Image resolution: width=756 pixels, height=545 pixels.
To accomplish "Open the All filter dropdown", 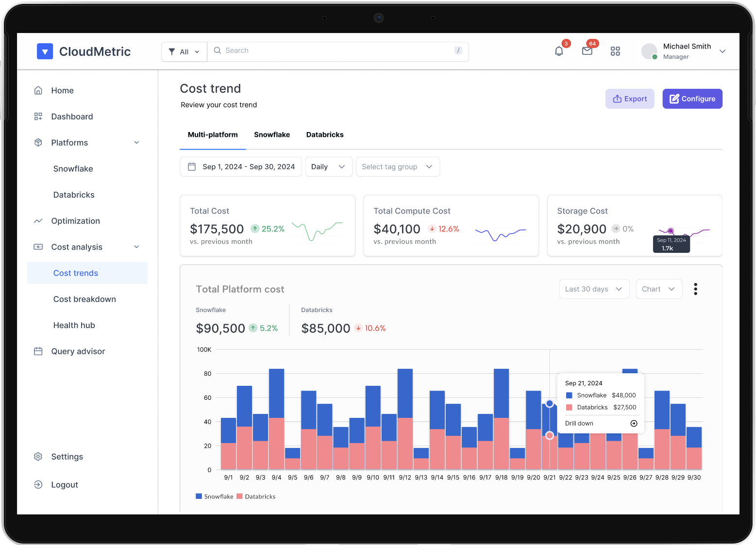I will 184,51.
